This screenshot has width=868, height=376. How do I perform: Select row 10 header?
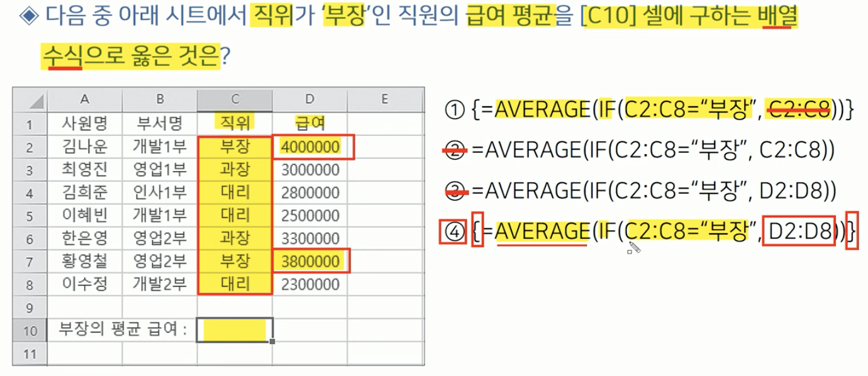coord(30,329)
